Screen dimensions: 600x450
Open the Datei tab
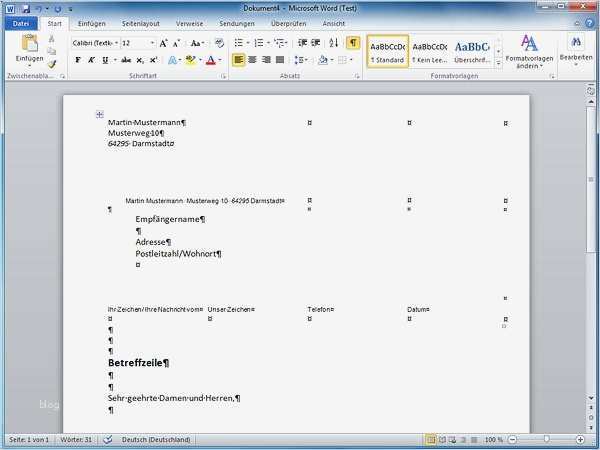coord(21,24)
